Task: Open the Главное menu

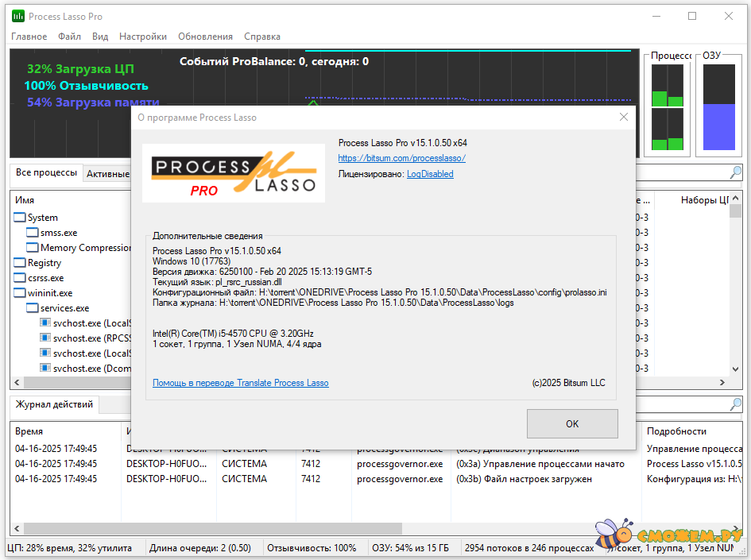Action: point(29,37)
